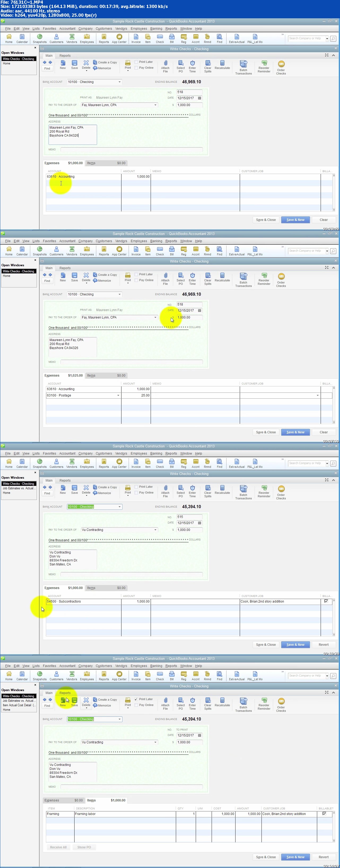This screenshot has height=868, width=340.
Task: Click the Bill icon in the second frame
Action: [172, 251]
